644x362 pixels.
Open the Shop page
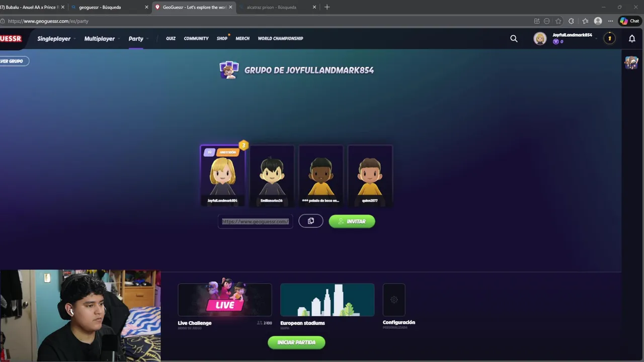tap(222, 38)
